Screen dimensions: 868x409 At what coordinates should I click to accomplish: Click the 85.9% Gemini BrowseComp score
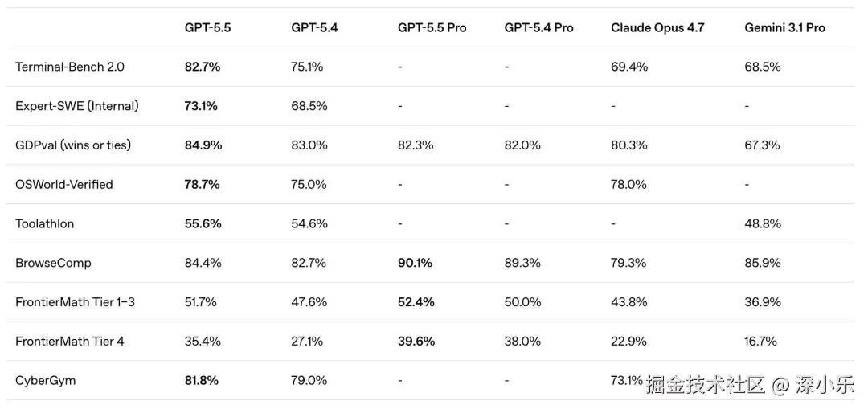click(763, 263)
